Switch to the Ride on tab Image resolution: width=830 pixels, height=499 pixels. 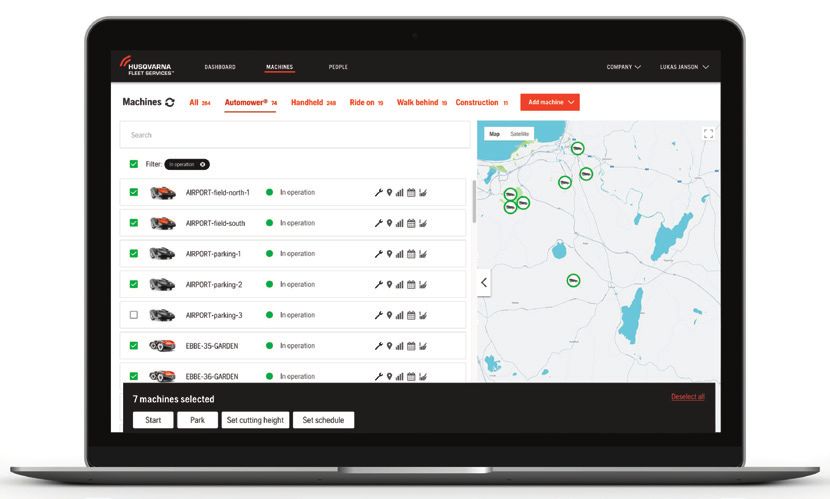(x=366, y=103)
